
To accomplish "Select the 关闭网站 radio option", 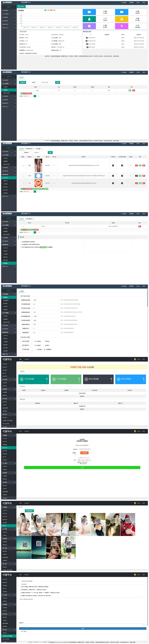I will pyautogui.click(x=43, y=341).
